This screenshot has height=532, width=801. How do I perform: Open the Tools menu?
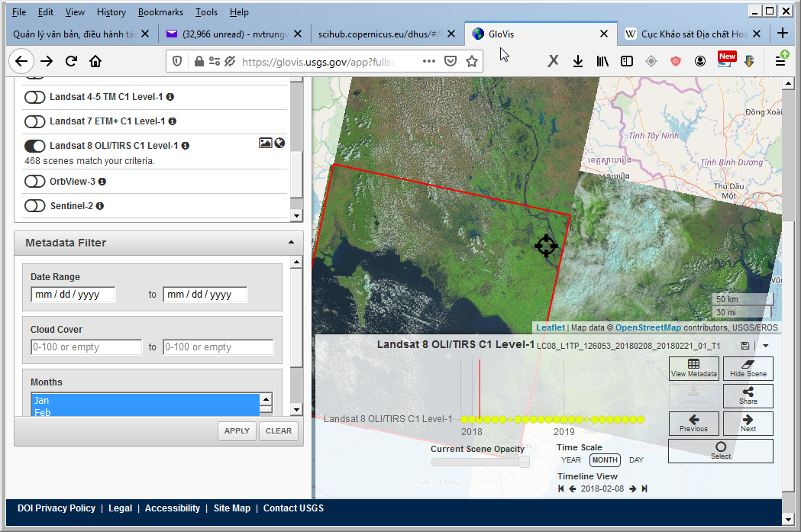point(206,11)
